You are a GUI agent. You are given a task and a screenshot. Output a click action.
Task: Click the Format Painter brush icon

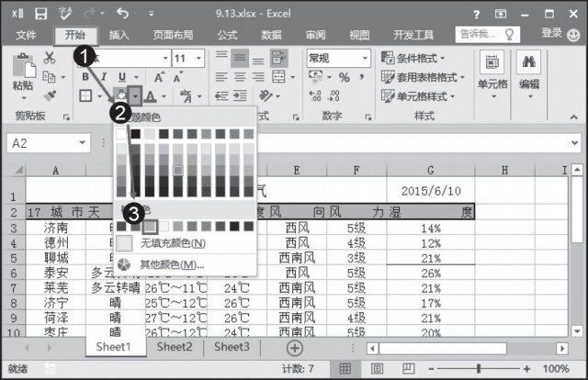(50, 96)
